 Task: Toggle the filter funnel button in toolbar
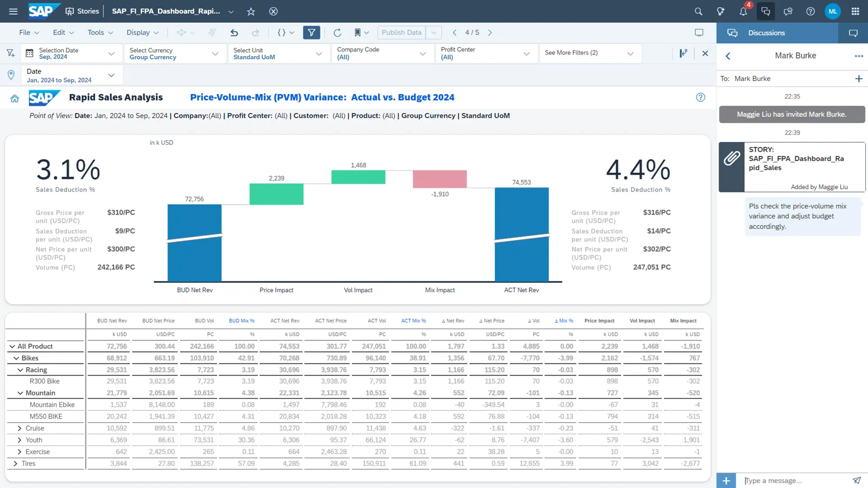(311, 33)
